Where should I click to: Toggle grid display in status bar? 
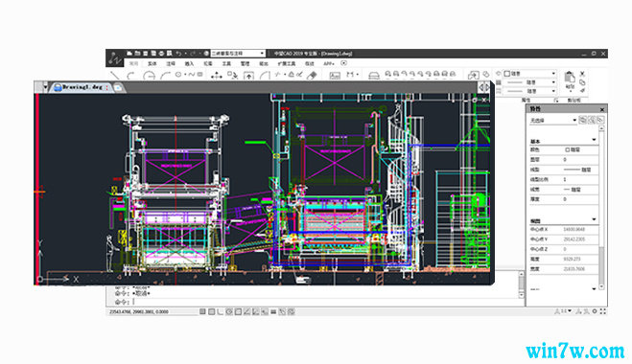tap(212, 311)
